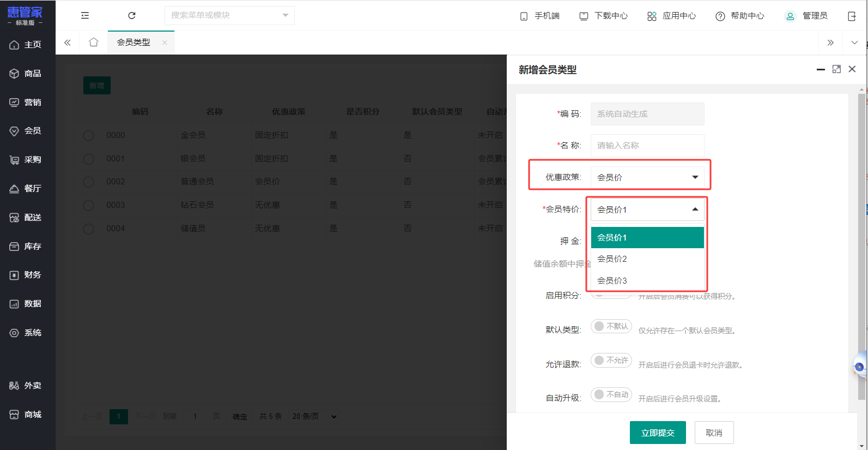This screenshot has width=868, height=450.
Task: Click the home tab icon
Action: click(94, 42)
